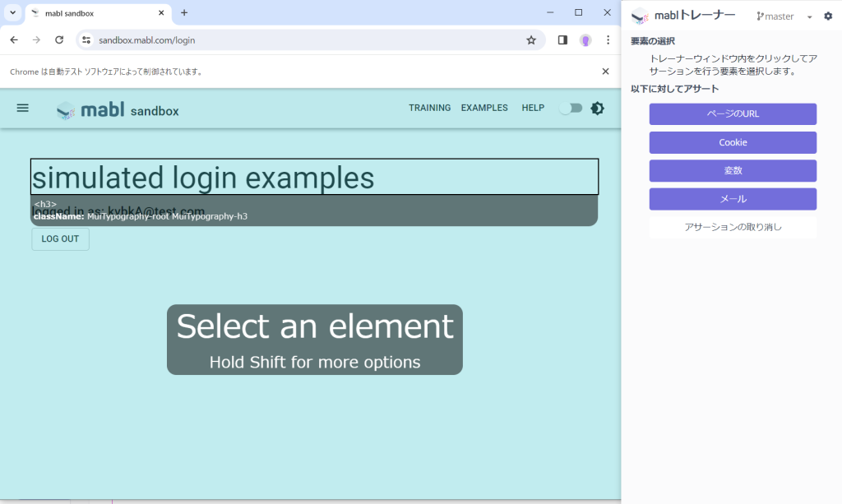The width and height of the screenshot is (842, 504).
Task: Click the LOG OUT button
Action: (60, 239)
